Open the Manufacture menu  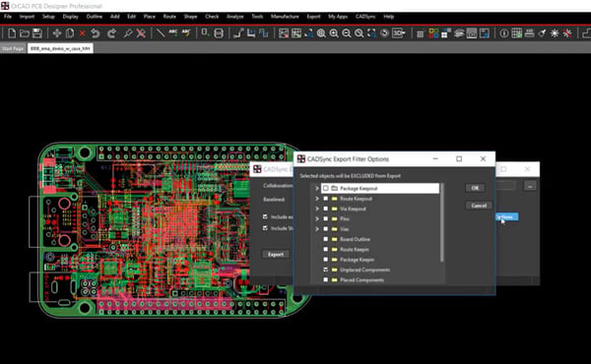pyautogui.click(x=285, y=17)
